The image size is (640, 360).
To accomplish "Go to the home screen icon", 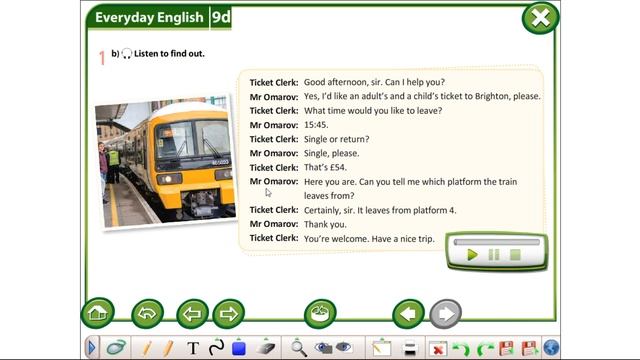I will click(x=98, y=313).
